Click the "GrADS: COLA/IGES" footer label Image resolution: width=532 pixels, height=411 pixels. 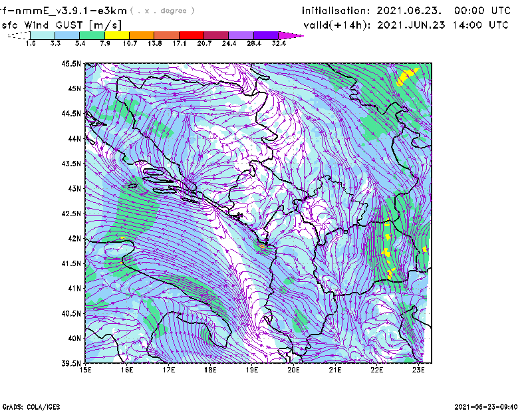31,407
